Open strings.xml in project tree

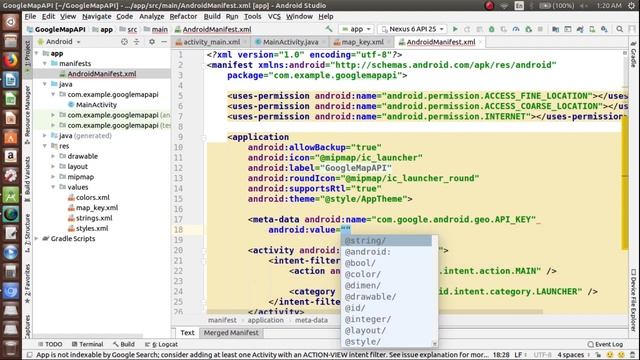[x=94, y=218]
